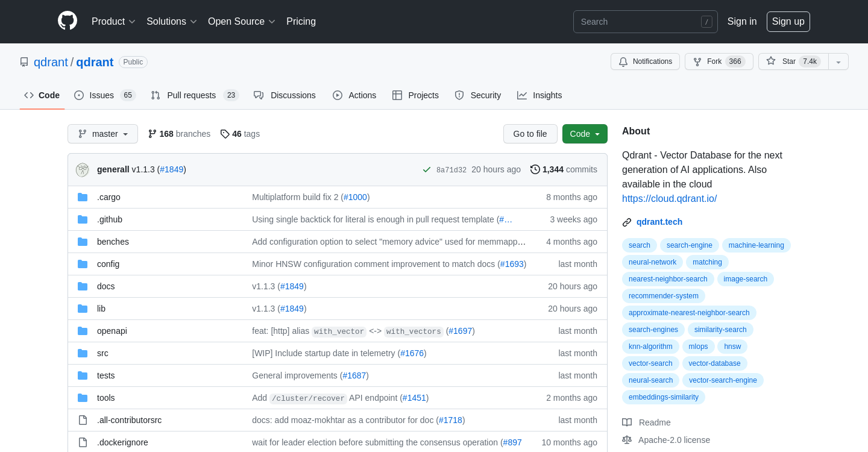Open the Star lists dropdown arrow

coord(838,61)
